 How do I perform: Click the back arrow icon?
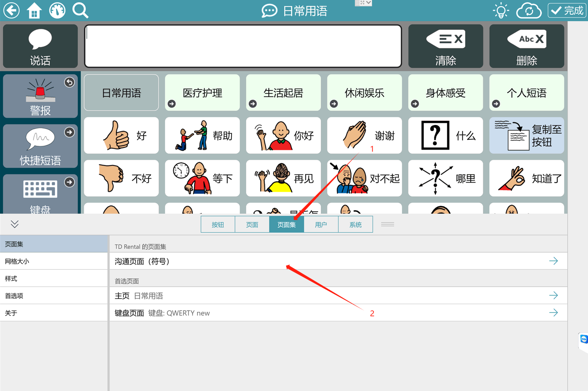tap(12, 11)
